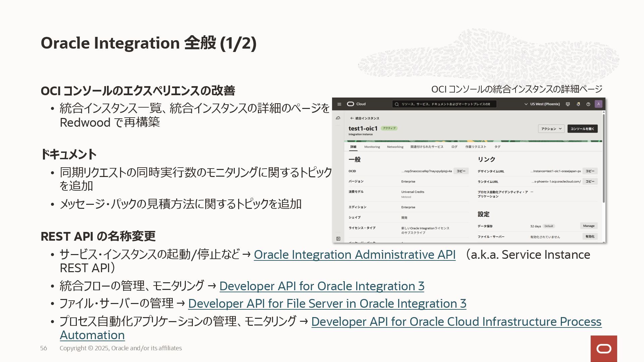Open the 作業リクエスト tab
This screenshot has width=644, height=362.
click(x=476, y=147)
